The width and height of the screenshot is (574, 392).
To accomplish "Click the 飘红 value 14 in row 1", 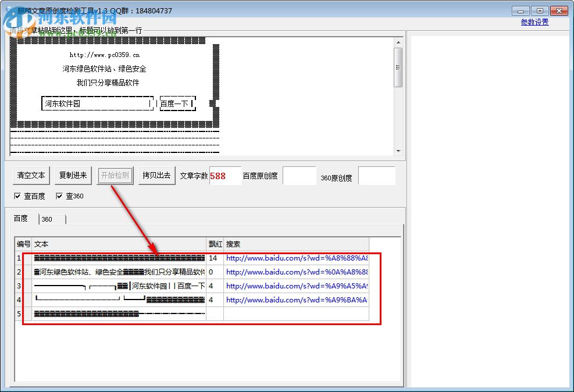I will tap(215, 258).
